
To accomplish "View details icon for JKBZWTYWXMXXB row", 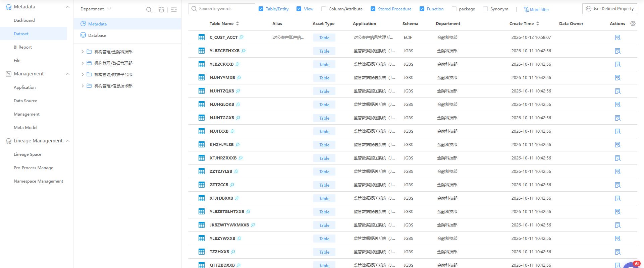I will (618, 225).
